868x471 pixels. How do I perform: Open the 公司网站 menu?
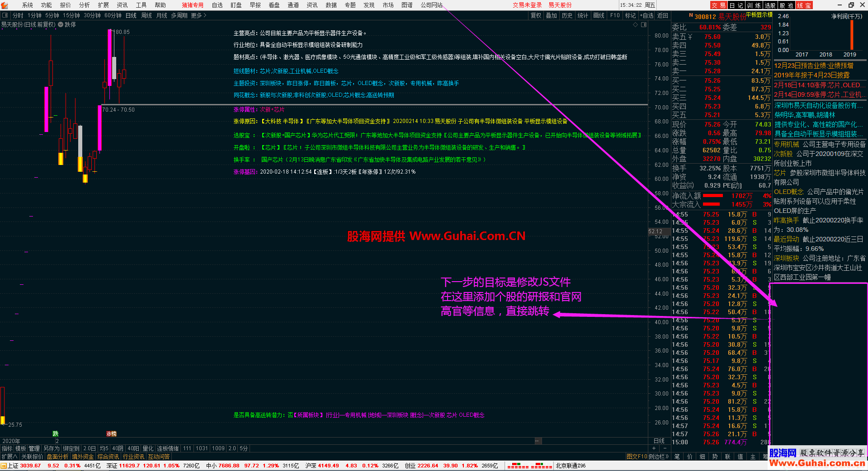431,5
